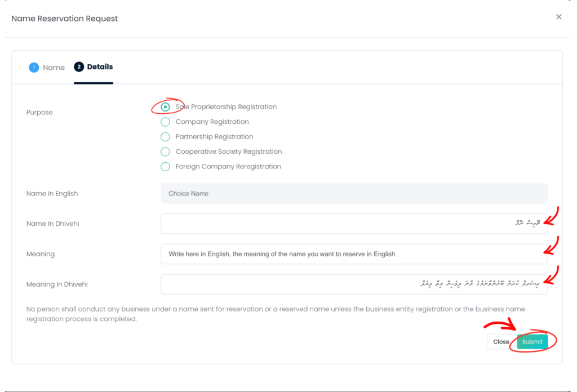Click the step 1 circle icon

click(34, 67)
